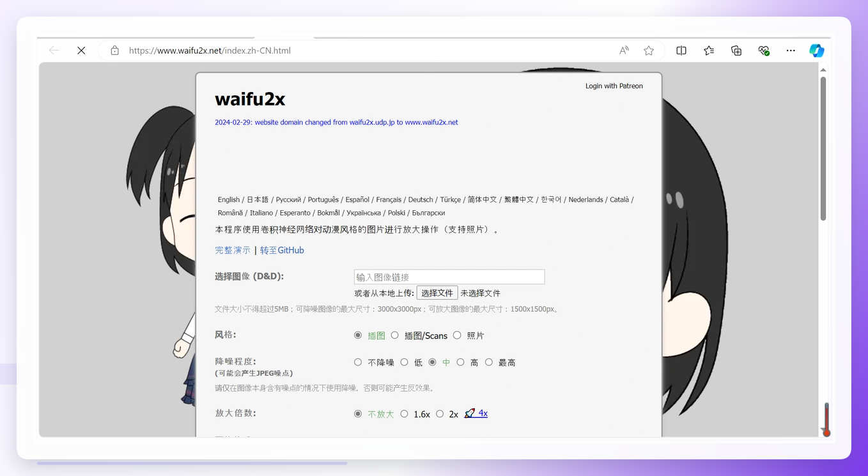The width and height of the screenshot is (868, 476).
Task: Open the Settings and more menu
Action: point(791,50)
